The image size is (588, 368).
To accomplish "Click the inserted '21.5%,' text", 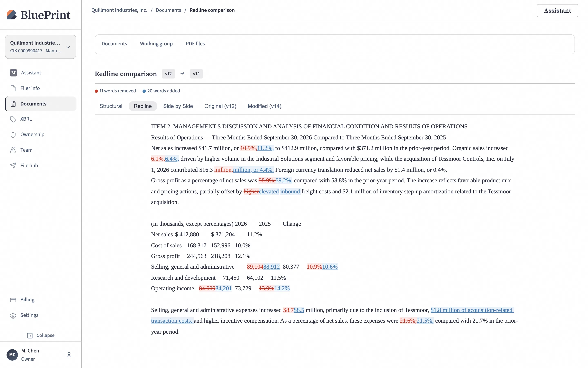I will pos(425,321).
